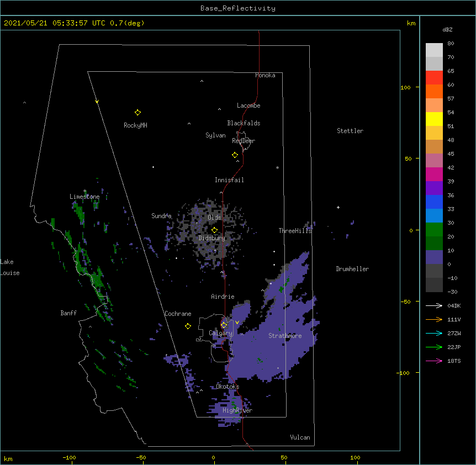Screen dimensions: 476x465
Task: Click the Lake Louise label
Action: click(10, 267)
